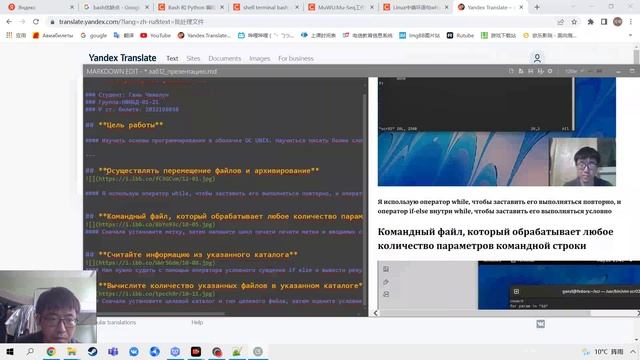Click the weather 10°C tray widget
Image resolution: width=640 pixels, height=360 pixels.
(604, 351)
